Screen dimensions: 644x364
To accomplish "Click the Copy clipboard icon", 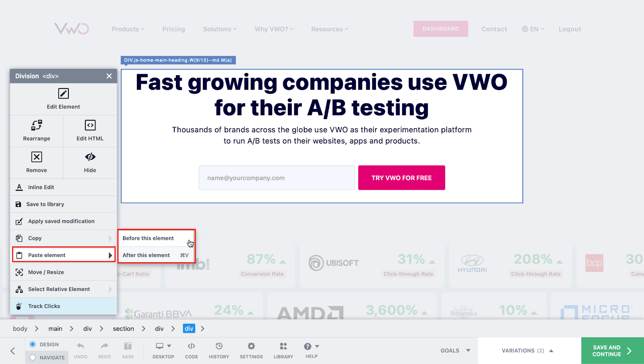I will pyautogui.click(x=19, y=238).
